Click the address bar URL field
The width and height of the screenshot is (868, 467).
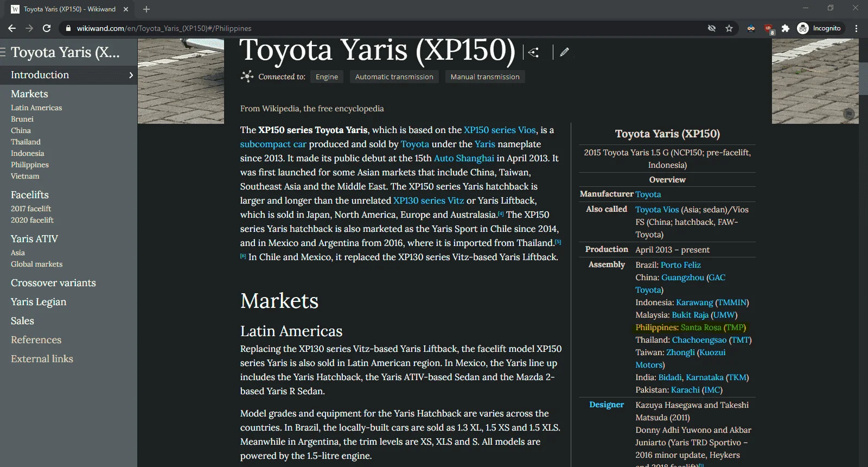(380, 28)
